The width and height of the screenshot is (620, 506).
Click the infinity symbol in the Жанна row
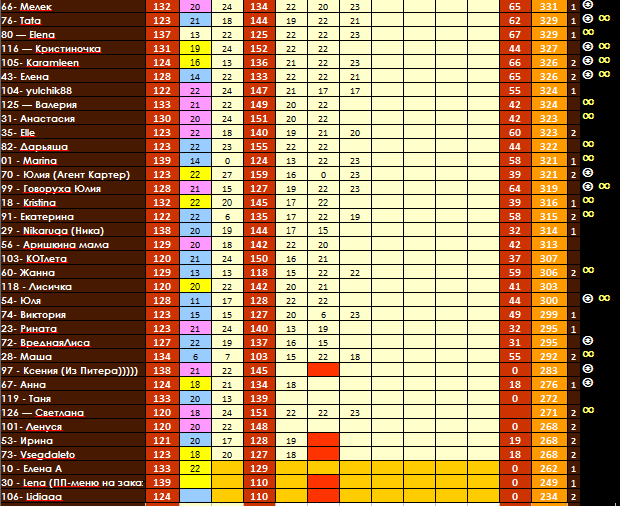tap(589, 272)
